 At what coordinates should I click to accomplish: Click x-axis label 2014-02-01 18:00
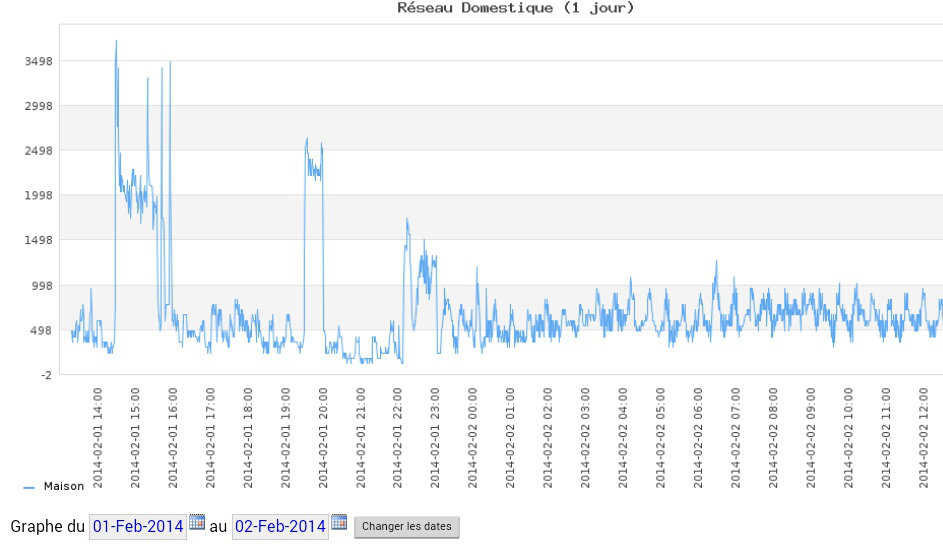[248, 438]
